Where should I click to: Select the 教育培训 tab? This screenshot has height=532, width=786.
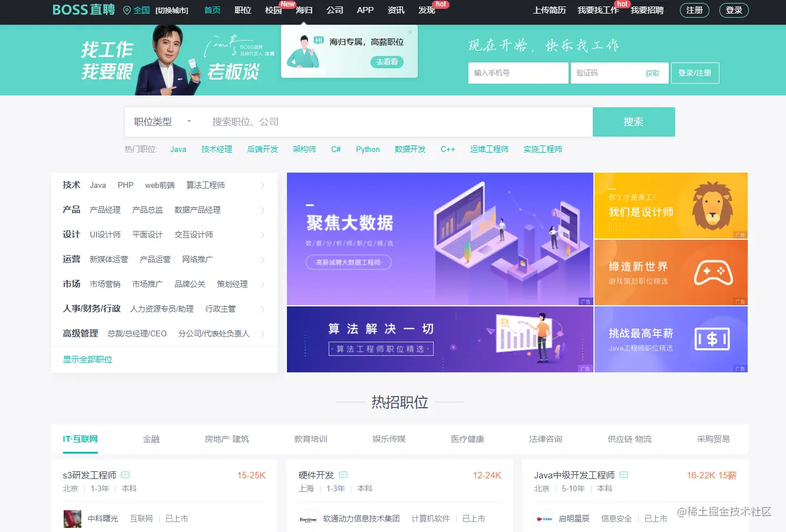311,439
